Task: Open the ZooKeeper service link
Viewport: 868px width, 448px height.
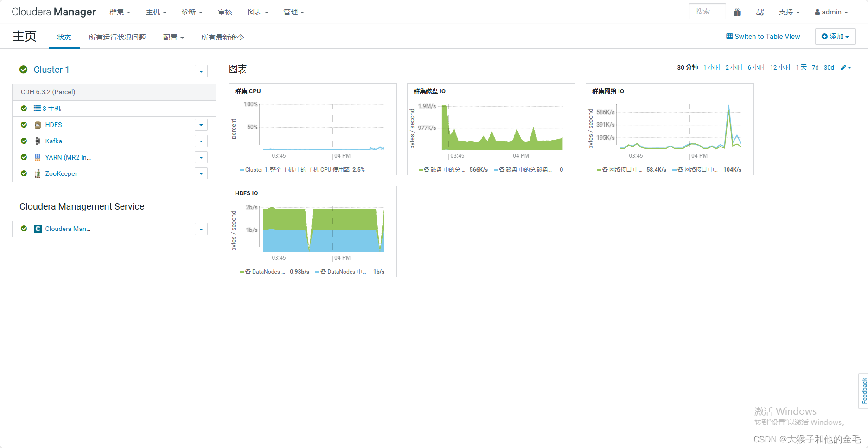Action: tap(61, 173)
